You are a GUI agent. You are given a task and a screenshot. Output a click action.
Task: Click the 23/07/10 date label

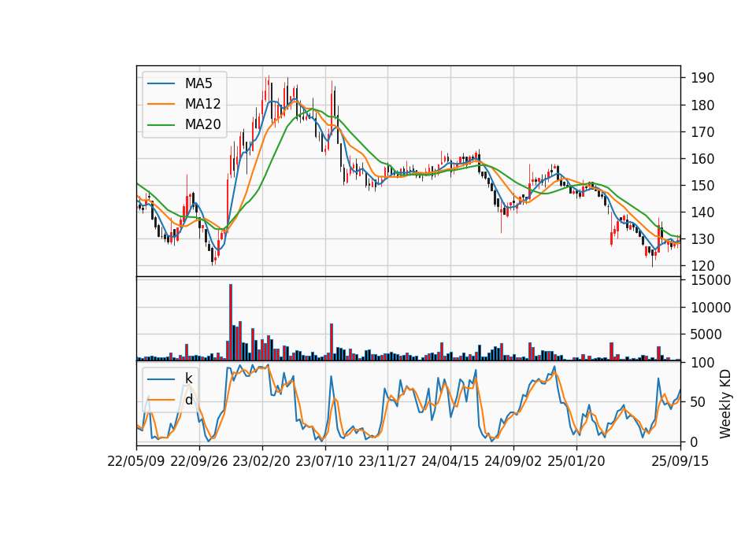tap(324, 461)
